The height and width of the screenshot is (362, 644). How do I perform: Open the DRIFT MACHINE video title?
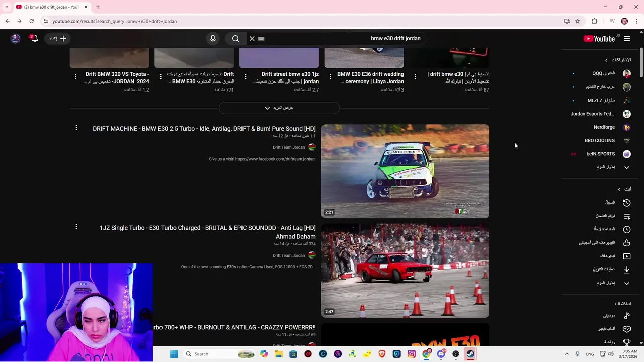(204, 129)
